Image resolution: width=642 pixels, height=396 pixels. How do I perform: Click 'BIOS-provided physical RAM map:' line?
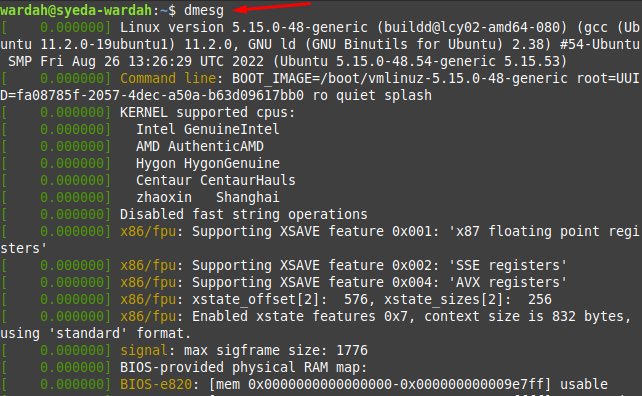tap(243, 367)
